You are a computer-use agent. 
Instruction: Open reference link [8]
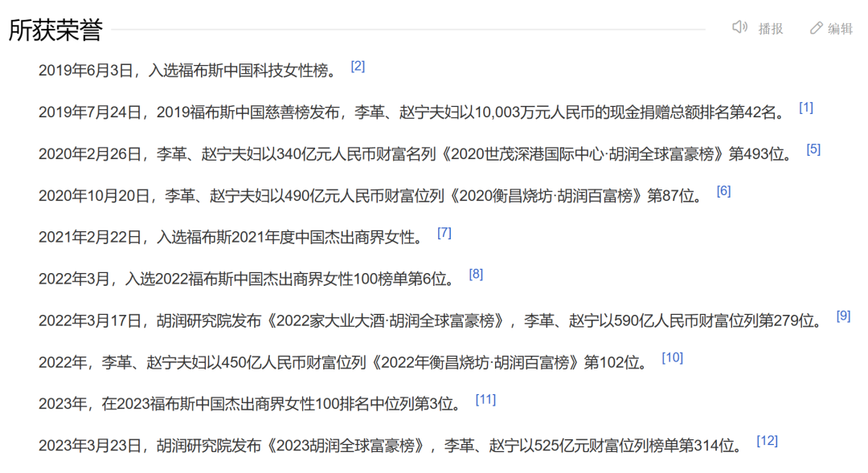coord(476,275)
